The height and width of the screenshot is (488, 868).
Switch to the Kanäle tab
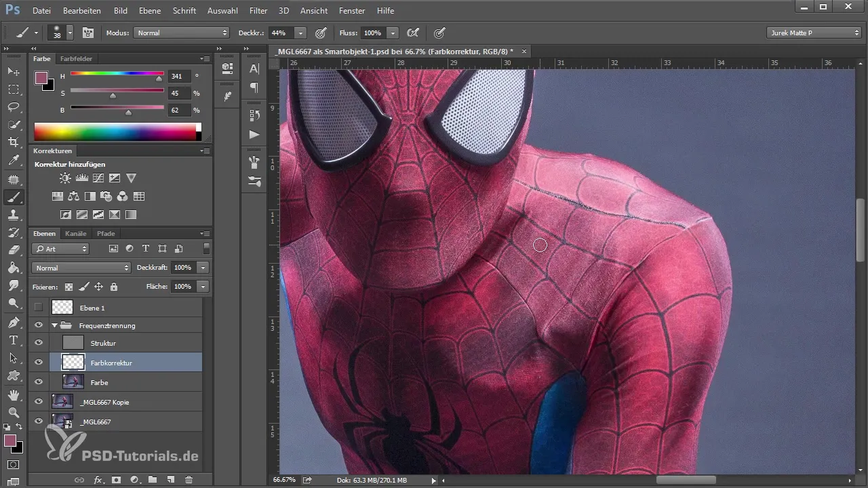coord(76,234)
